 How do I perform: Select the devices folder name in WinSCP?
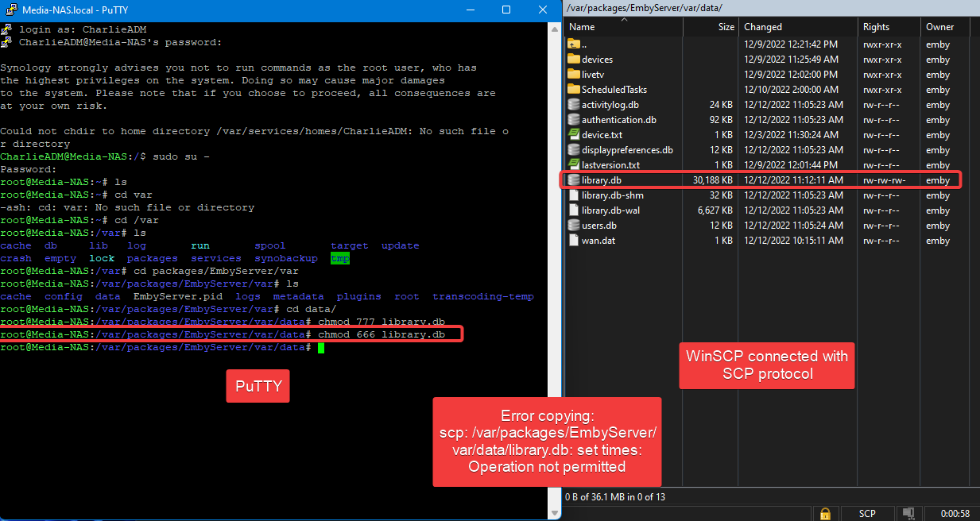[597, 60]
